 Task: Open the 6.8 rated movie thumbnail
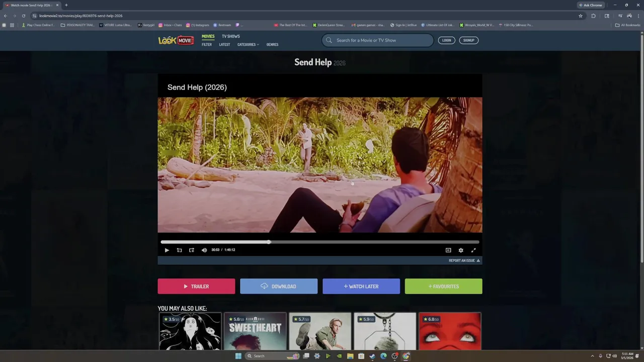point(450,331)
